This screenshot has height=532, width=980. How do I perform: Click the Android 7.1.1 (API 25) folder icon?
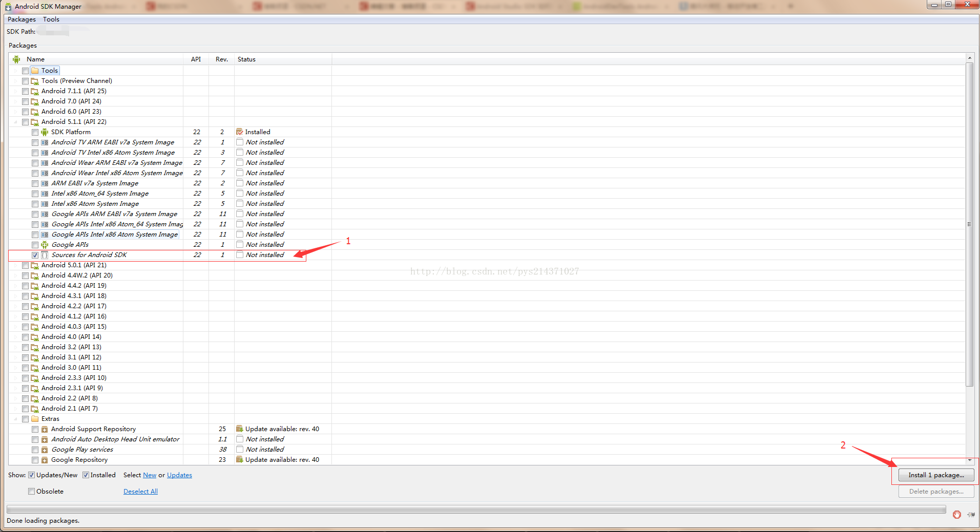point(35,91)
